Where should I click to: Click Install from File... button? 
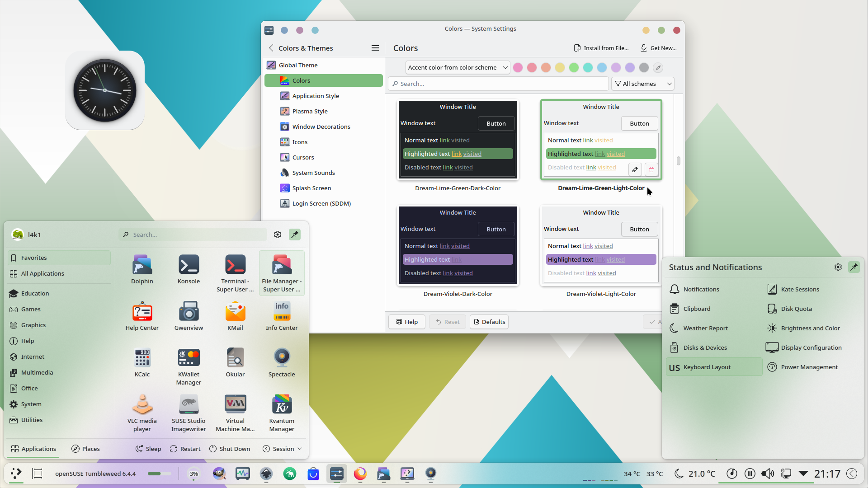click(x=601, y=48)
